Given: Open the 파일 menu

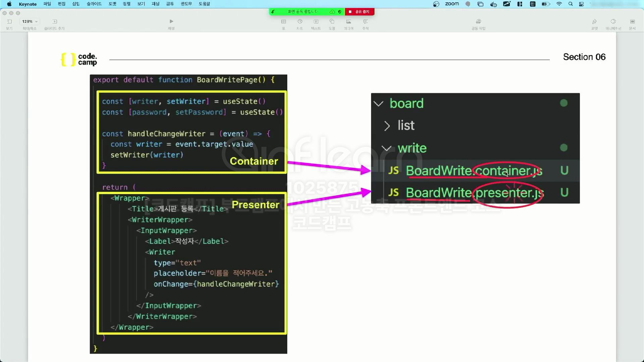Looking at the screenshot, I should click(x=47, y=4).
